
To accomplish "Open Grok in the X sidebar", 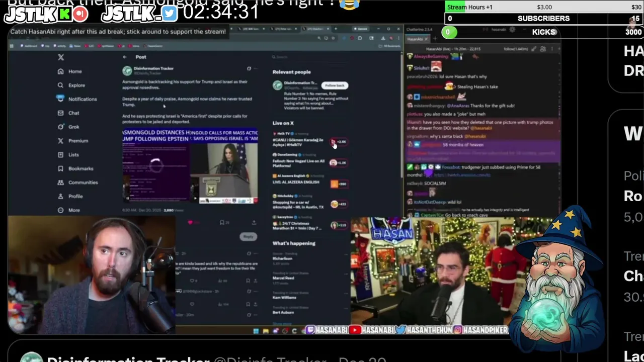I will (x=68, y=127).
